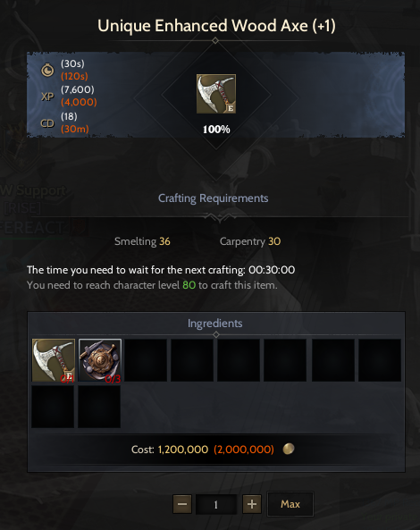Increase craft quantity with plus button
Viewport: 420px width, 530px height.
(252, 504)
